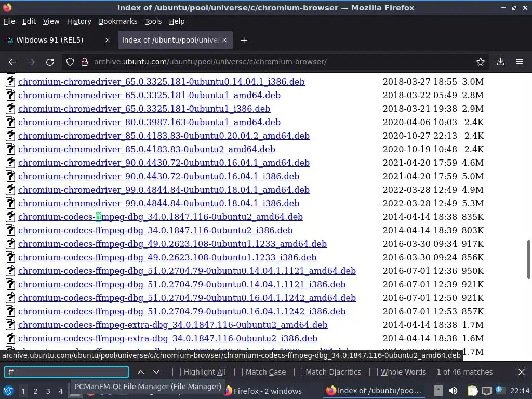Viewport: 532px width, 399px height.
Task: Open the View menu
Action: pos(51,21)
